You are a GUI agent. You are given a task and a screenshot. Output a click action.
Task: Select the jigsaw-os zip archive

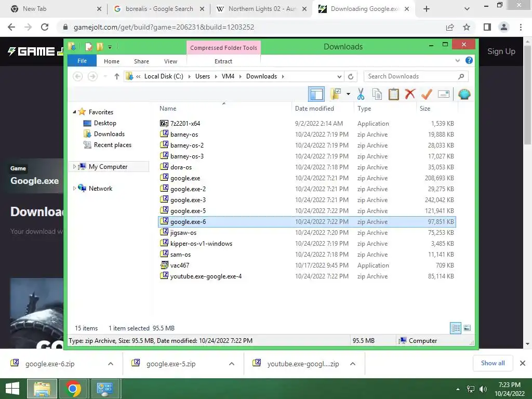click(307, 232)
